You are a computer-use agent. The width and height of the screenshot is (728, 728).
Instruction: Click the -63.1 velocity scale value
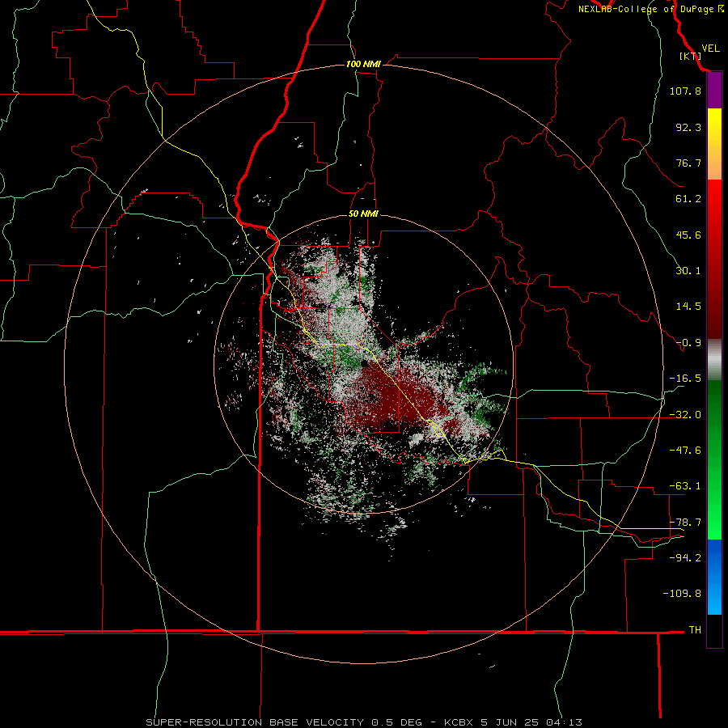[685, 486]
